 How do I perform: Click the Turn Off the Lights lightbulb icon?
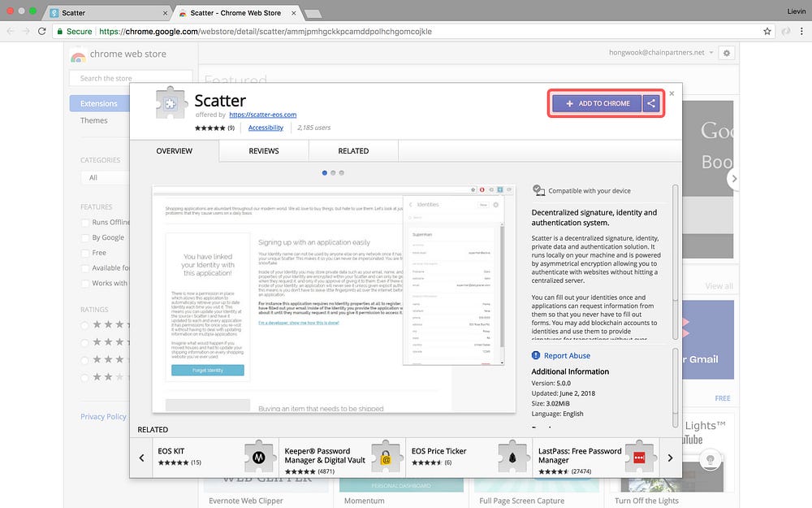click(710, 458)
